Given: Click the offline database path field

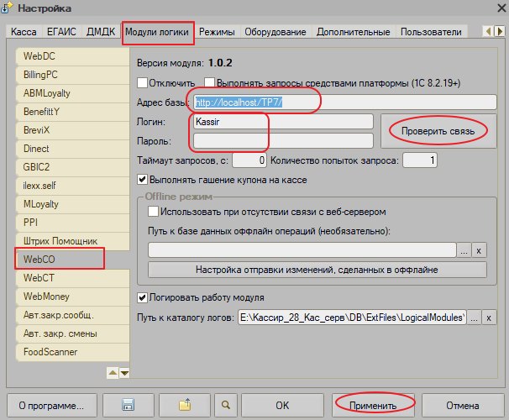Looking at the screenshot, I should click(302, 250).
